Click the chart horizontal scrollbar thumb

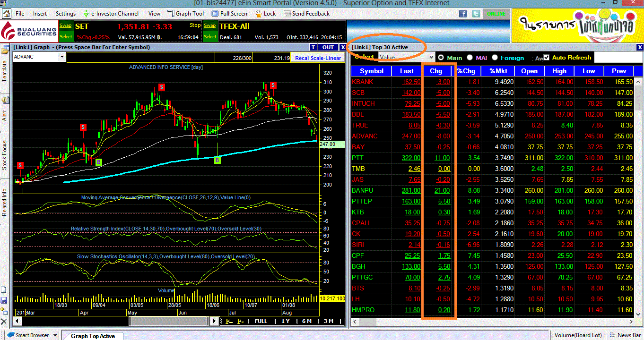pos(169,322)
